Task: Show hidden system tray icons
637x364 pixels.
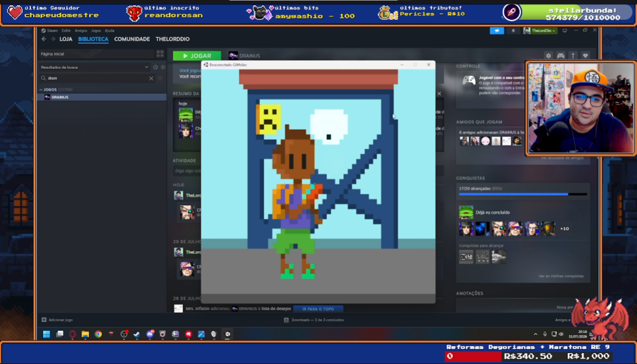Action: click(535, 334)
